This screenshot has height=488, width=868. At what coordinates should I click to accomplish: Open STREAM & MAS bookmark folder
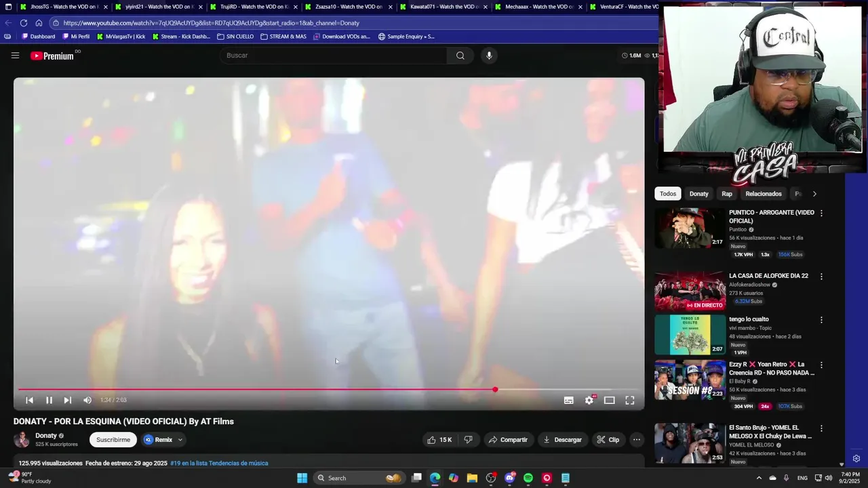[283, 37]
